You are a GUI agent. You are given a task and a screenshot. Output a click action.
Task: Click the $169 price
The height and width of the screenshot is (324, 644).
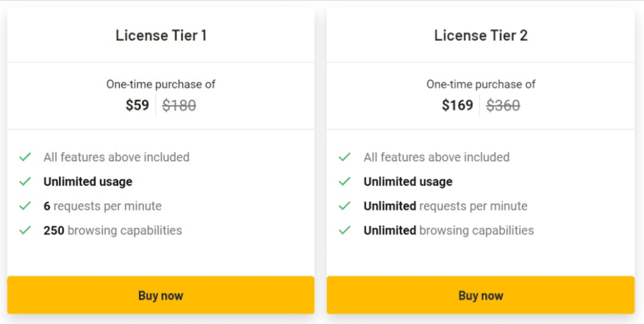[x=457, y=105]
